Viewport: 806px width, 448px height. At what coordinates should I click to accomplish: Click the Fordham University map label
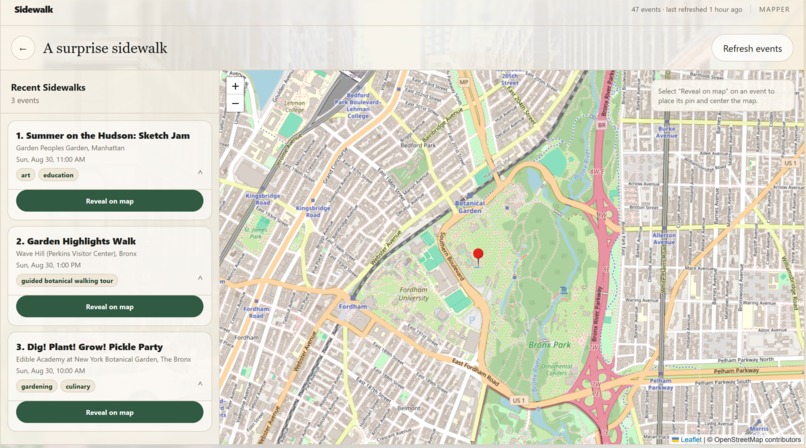tap(414, 294)
